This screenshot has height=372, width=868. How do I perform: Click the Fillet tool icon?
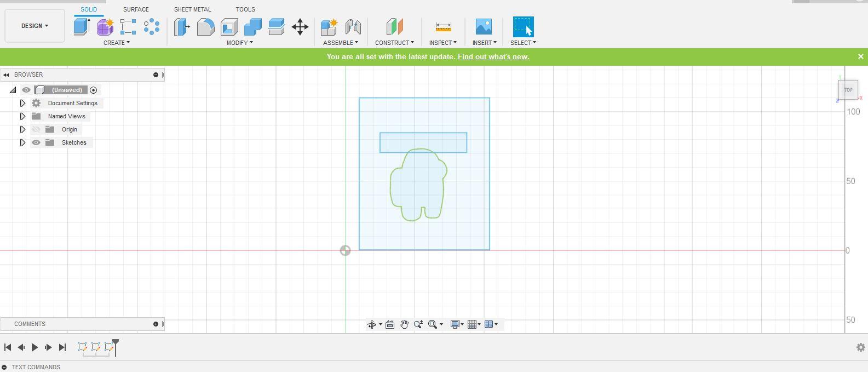point(205,27)
